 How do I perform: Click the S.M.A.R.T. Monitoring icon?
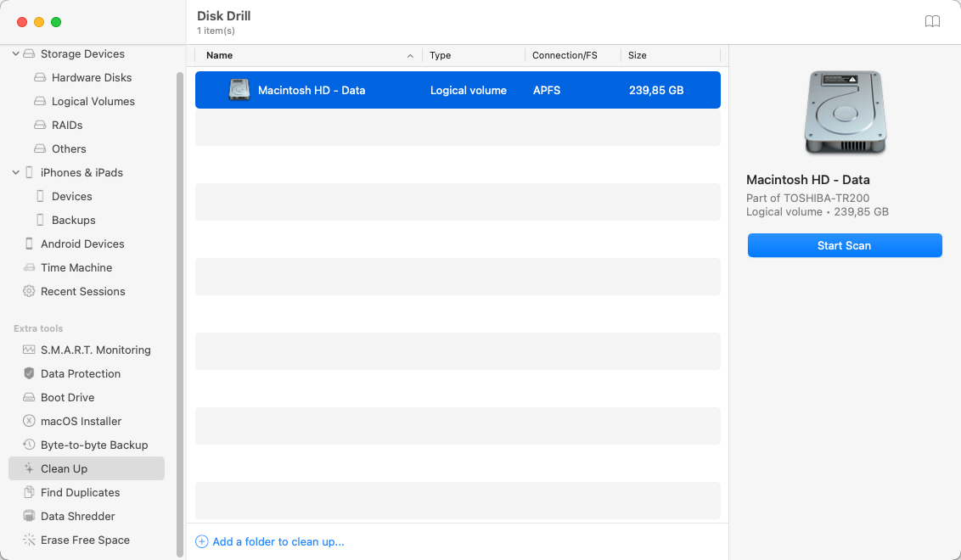29,350
